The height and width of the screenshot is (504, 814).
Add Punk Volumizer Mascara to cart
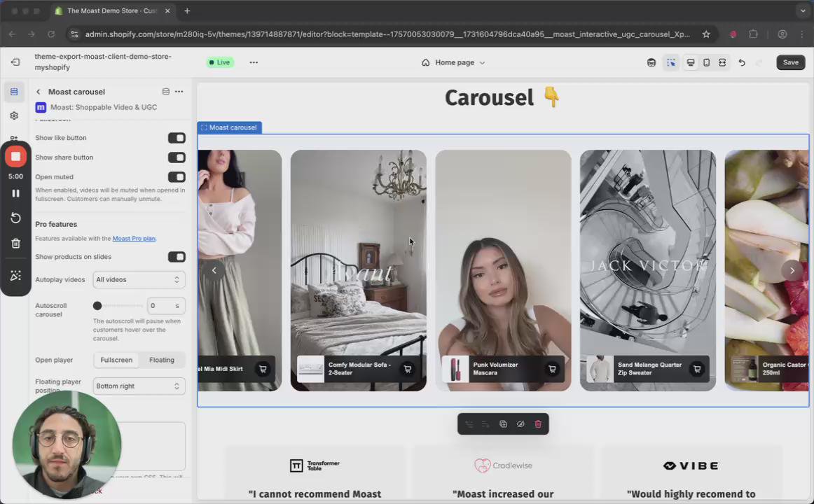552,369
